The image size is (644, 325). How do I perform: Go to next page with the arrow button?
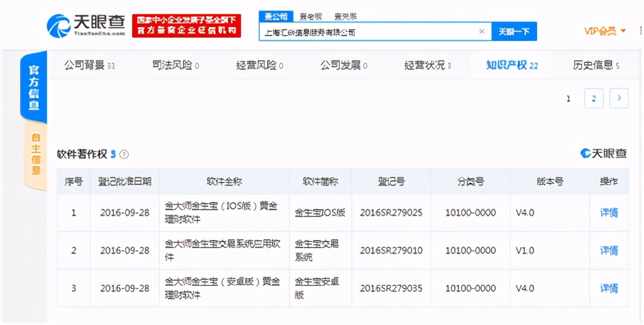click(619, 98)
